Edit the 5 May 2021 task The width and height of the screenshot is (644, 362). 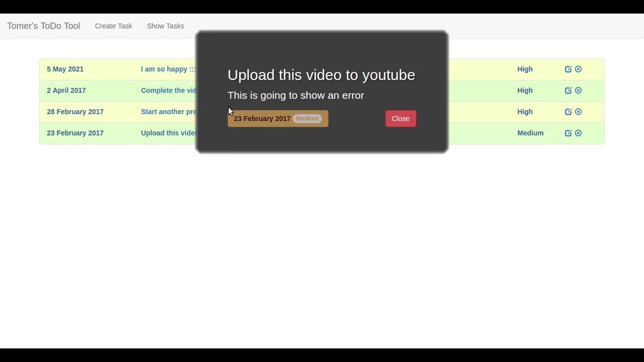coord(568,69)
